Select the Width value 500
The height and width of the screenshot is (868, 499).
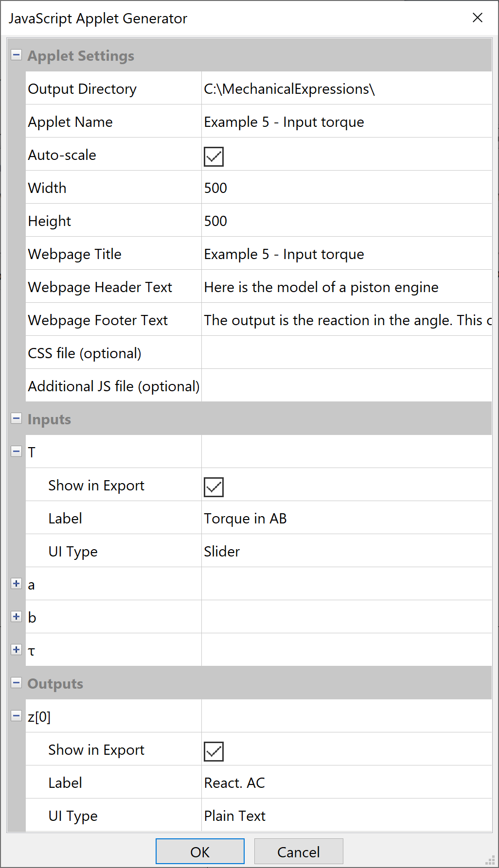pos(346,188)
